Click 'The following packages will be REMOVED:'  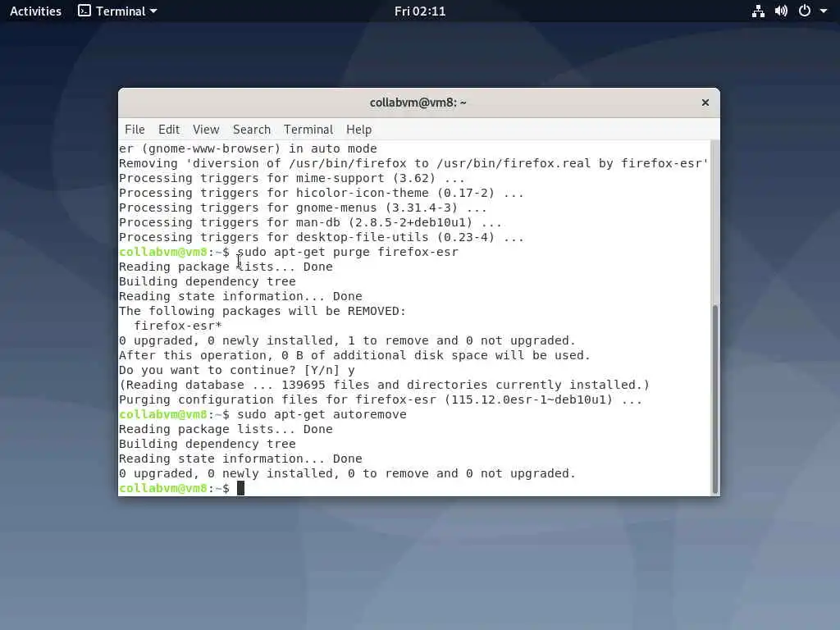pyautogui.click(x=262, y=311)
